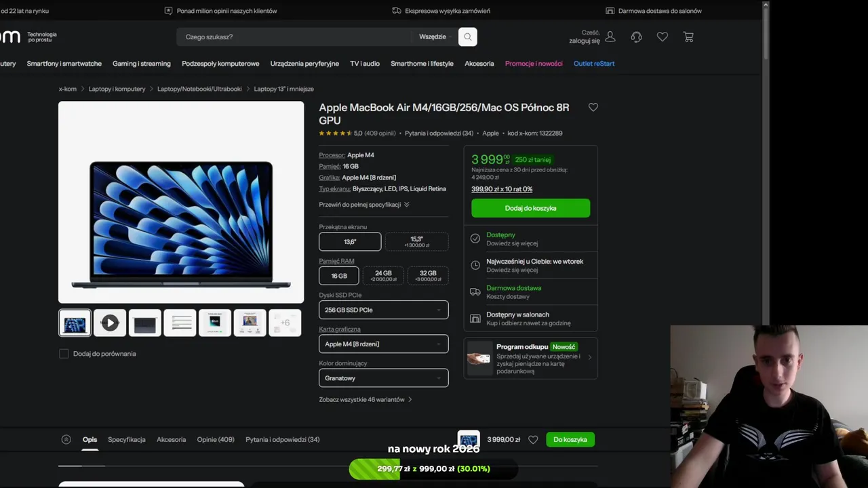Viewport: 868px width, 488px height.
Task: Open the 256 GB SSD PCIe dropdown
Action: (x=384, y=310)
